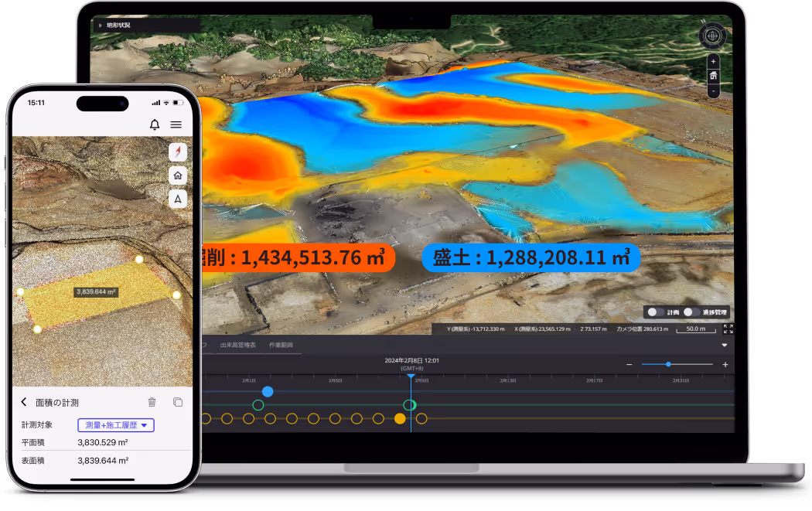Select the orange ring marker right of playhead

(x=421, y=418)
